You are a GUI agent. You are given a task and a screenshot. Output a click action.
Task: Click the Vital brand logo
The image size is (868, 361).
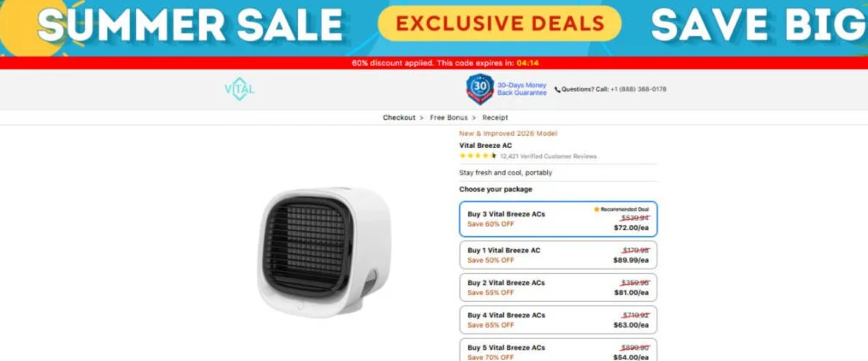tap(240, 89)
